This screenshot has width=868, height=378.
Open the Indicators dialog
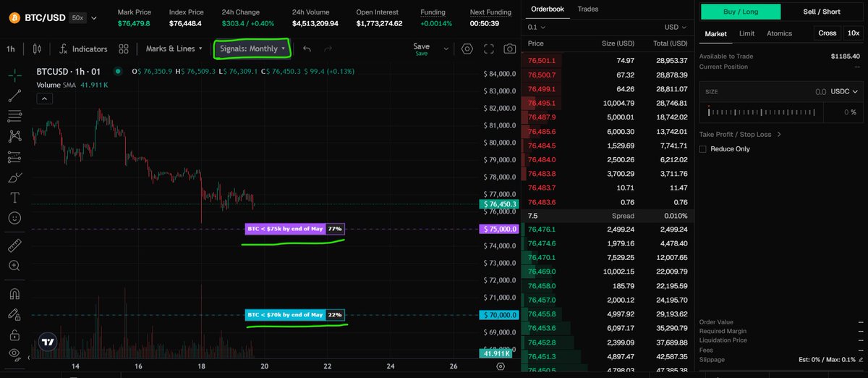pos(84,49)
